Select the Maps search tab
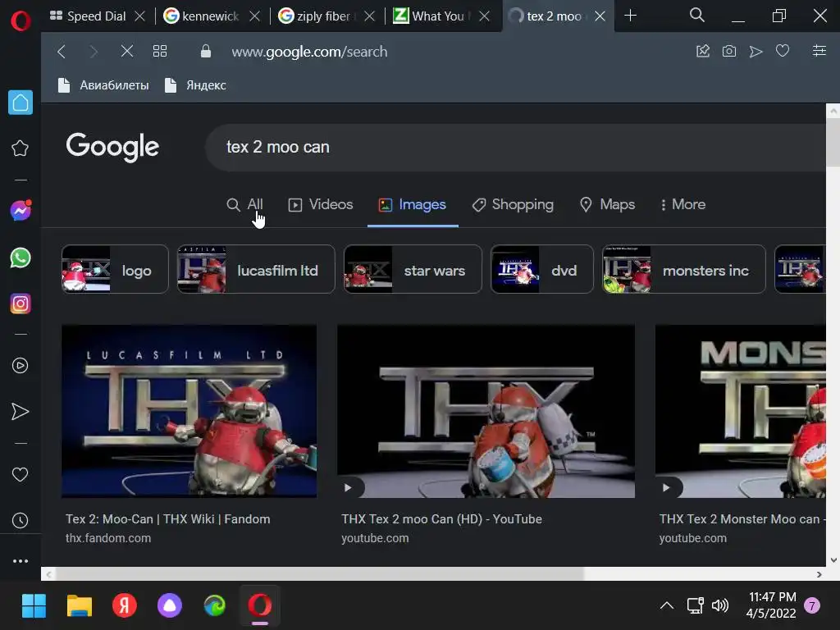The width and height of the screenshot is (840, 630). [x=608, y=204]
